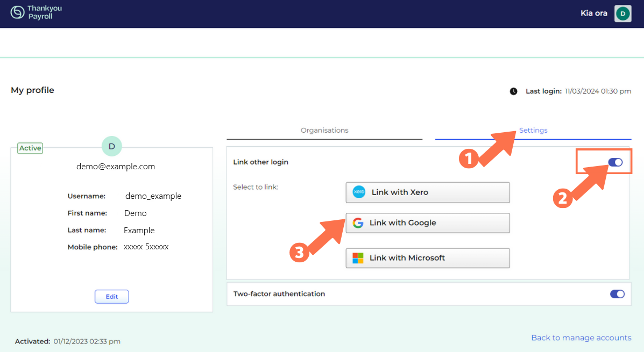Image resolution: width=644 pixels, height=352 pixels.
Task: Switch to the Organisations tab
Action: 324,130
